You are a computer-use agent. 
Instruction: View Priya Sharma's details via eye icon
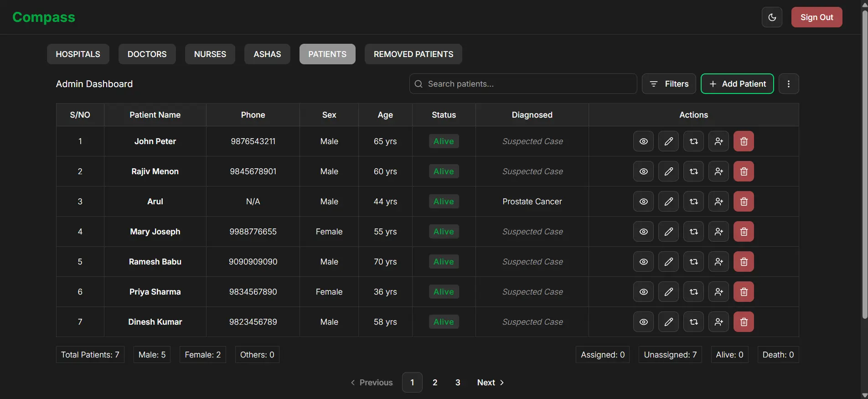coord(643,292)
